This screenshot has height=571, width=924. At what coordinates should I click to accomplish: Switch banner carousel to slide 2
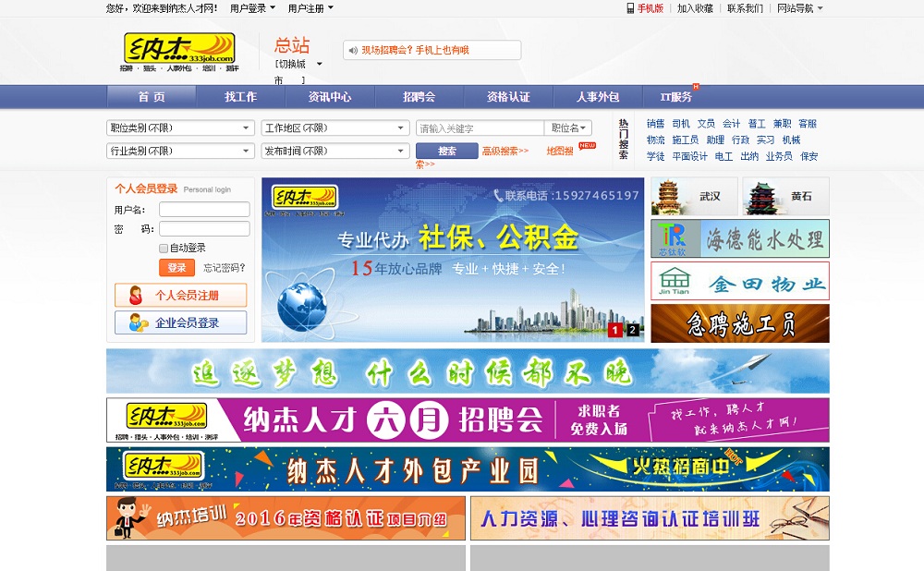[x=632, y=330]
